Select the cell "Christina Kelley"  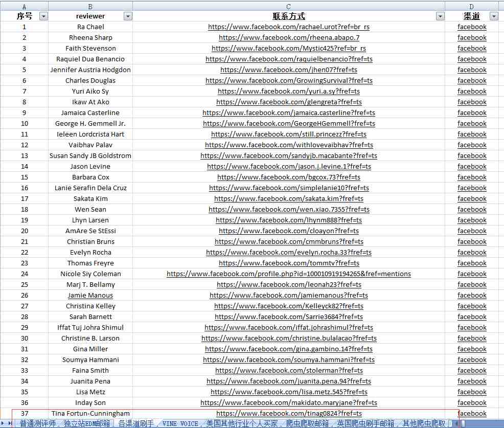tap(90, 306)
